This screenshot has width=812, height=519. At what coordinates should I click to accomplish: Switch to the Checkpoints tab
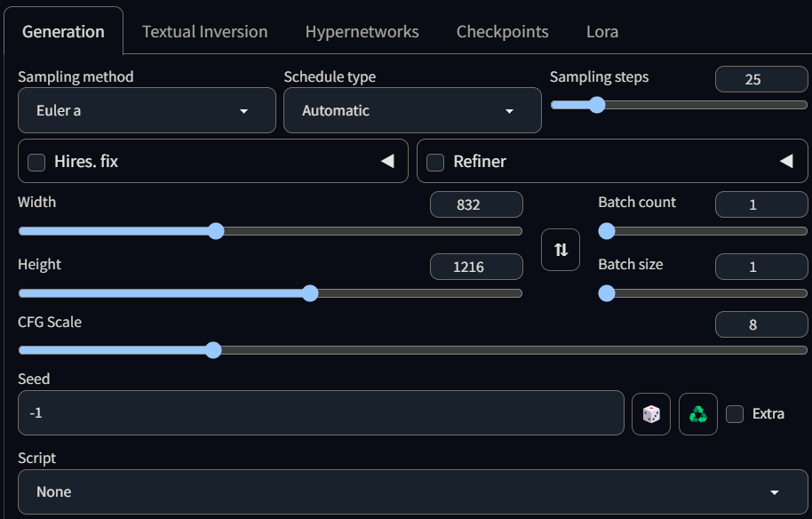[502, 31]
